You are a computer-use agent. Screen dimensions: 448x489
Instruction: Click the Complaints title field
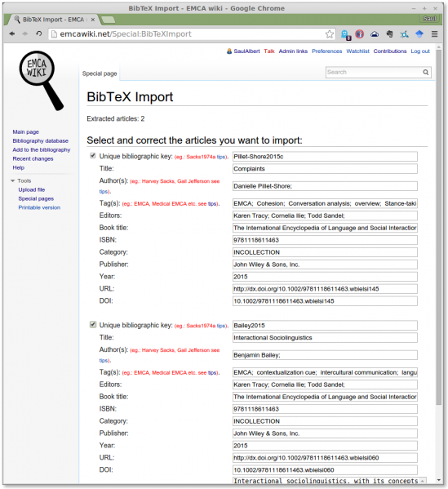point(325,169)
